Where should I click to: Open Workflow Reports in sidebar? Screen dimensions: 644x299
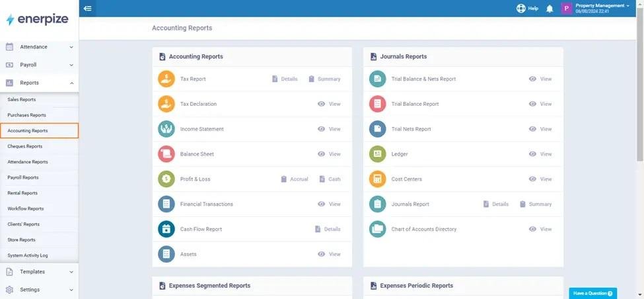click(x=26, y=209)
